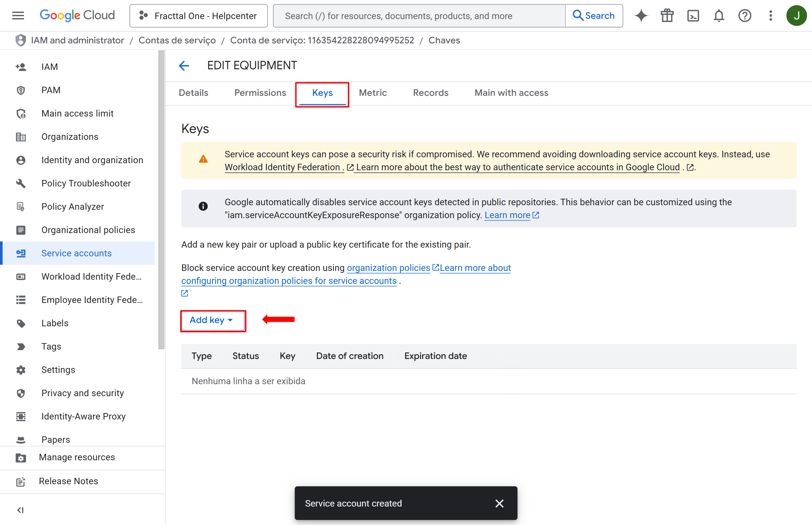The width and height of the screenshot is (812, 525).
Task: Collapse the sidebar navigation panel
Action: pyautogui.click(x=20, y=510)
